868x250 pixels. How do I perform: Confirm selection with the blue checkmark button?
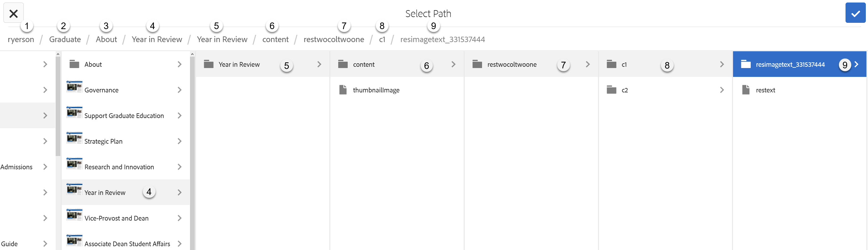855,14
